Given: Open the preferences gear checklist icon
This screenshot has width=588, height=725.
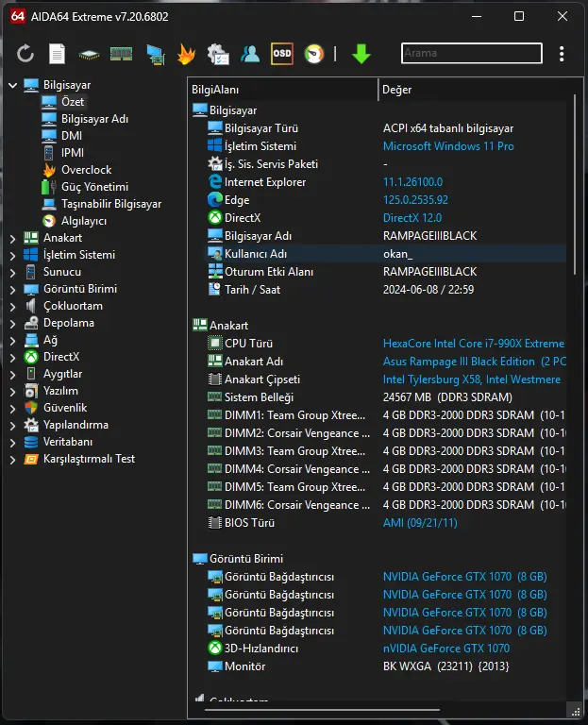Looking at the screenshot, I should tap(218, 54).
